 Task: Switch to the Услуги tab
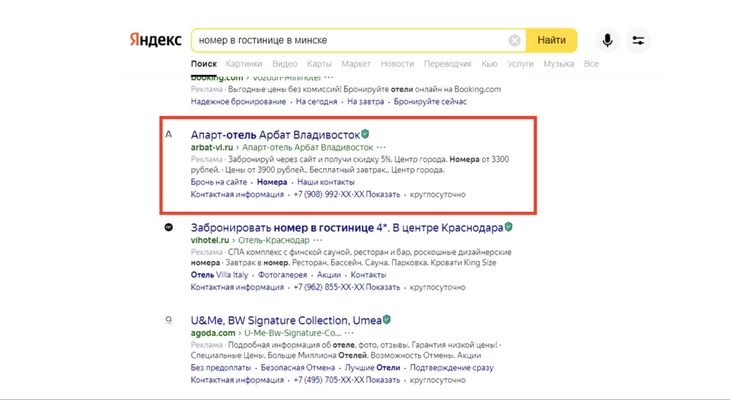pyautogui.click(x=520, y=64)
